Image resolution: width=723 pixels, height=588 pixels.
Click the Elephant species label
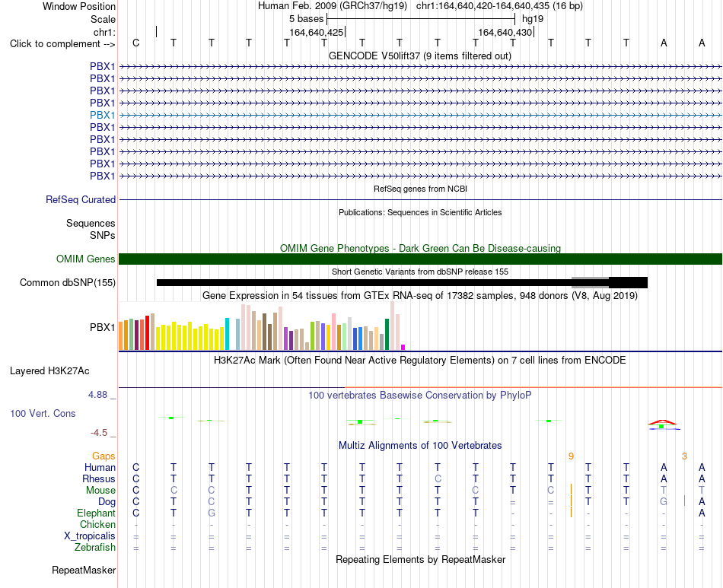97,513
